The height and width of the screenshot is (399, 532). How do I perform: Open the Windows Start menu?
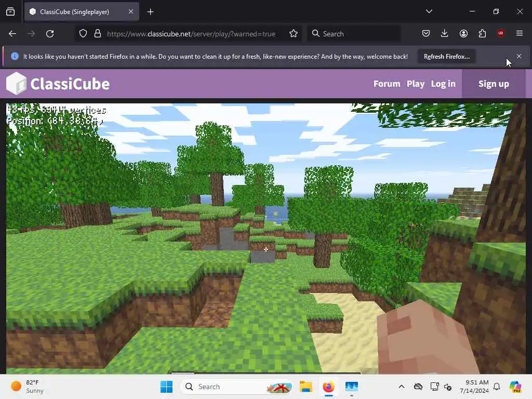166,387
